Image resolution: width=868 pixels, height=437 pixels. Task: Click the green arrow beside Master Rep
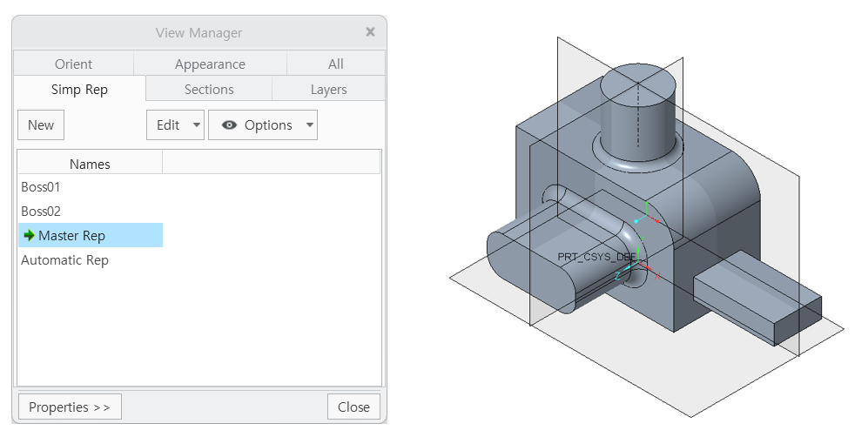(30, 235)
